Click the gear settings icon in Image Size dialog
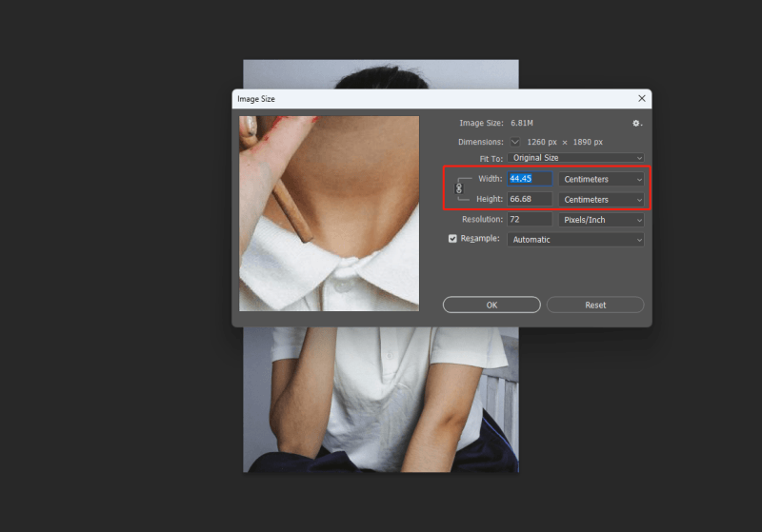This screenshot has width=762, height=532. point(637,123)
